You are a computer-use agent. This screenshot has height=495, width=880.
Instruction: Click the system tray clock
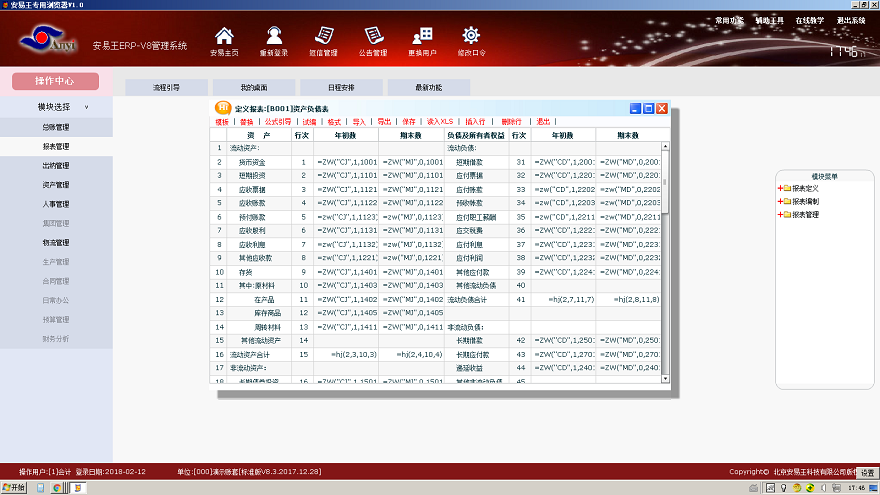click(856, 488)
